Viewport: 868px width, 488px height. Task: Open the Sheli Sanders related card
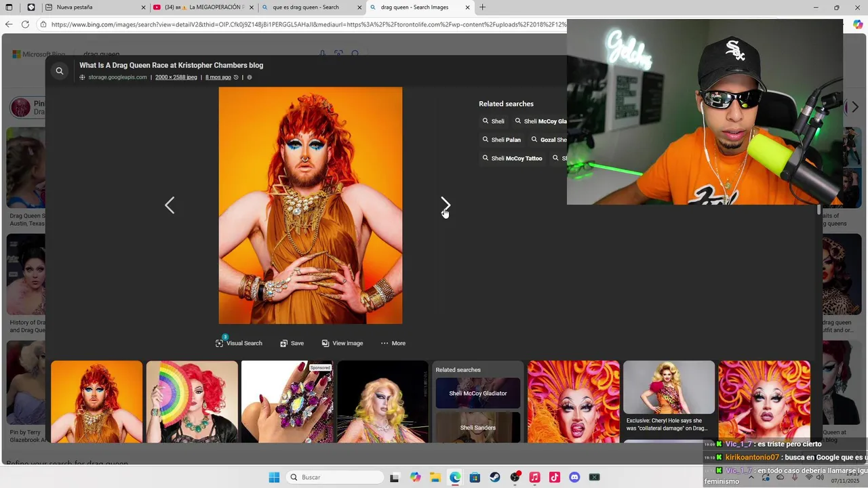pos(478,428)
